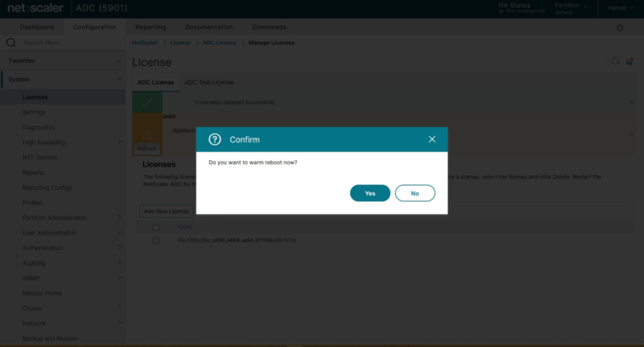Go to the Downloads tab
Screen dimensions: 644x347
[270, 27]
